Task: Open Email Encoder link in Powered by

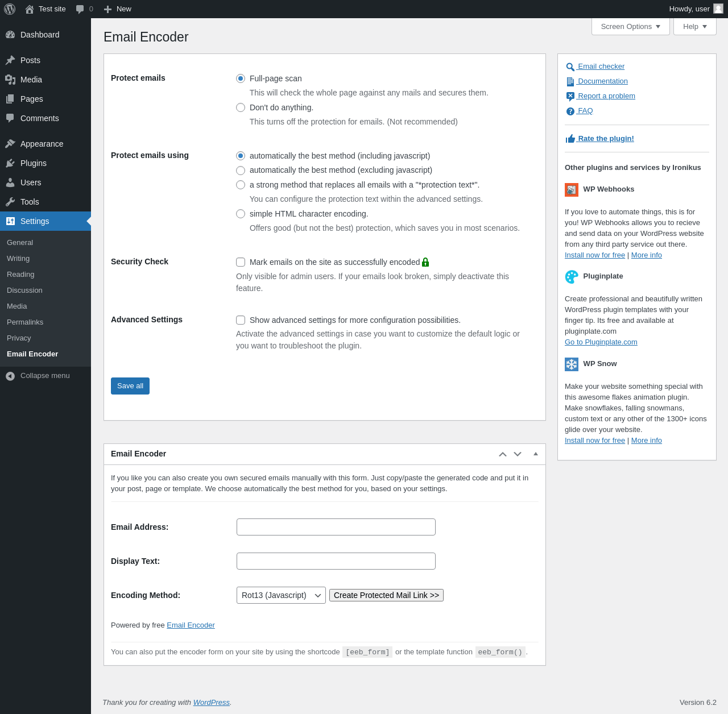Action: click(191, 625)
